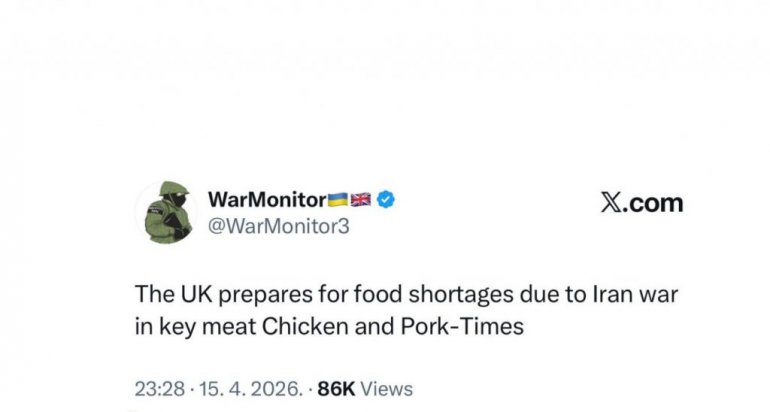Open the @WarMonitor3 handle link
The width and height of the screenshot is (770, 412).
pyautogui.click(x=278, y=226)
